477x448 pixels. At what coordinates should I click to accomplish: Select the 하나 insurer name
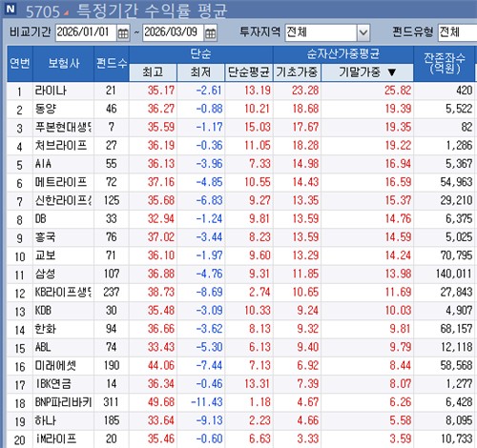pos(45,420)
